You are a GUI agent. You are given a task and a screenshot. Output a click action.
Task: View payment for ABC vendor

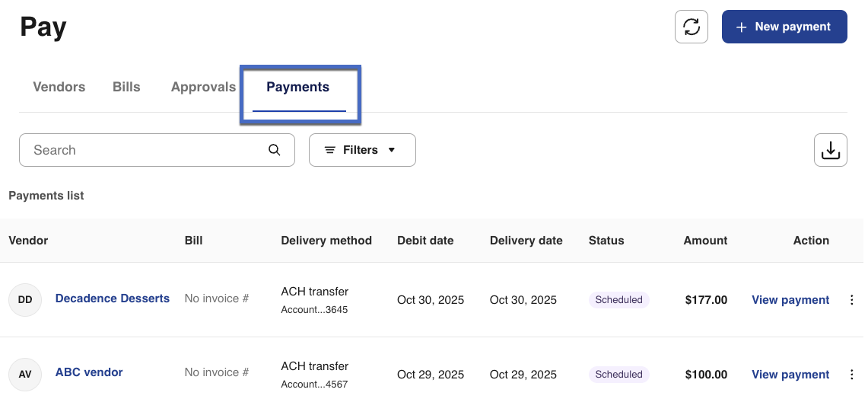(x=790, y=375)
